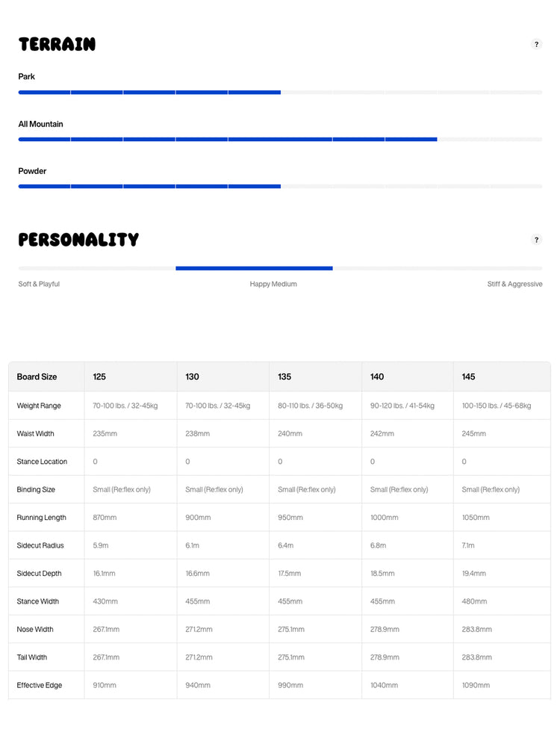Click the Effective Edge row label

(x=39, y=686)
